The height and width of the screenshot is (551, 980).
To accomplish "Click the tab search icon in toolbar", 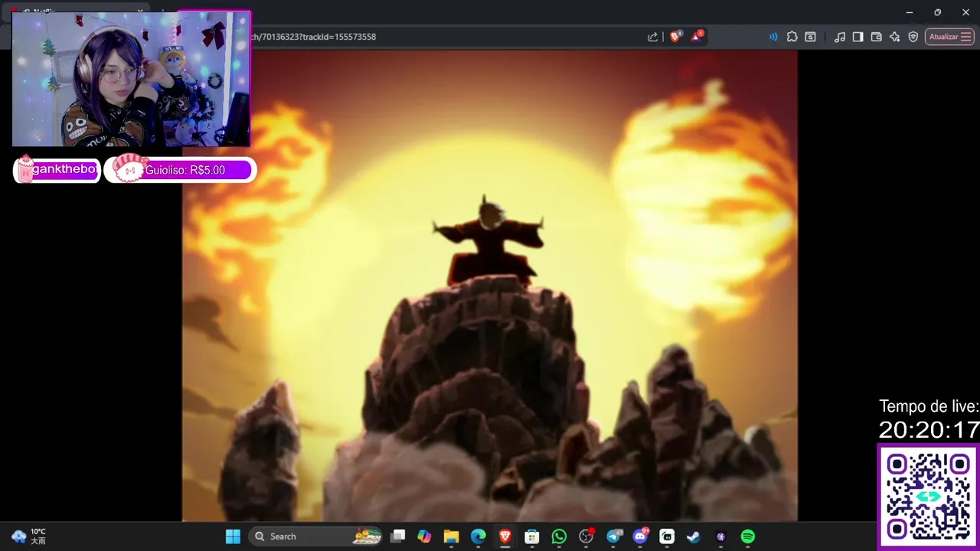I will point(810,37).
